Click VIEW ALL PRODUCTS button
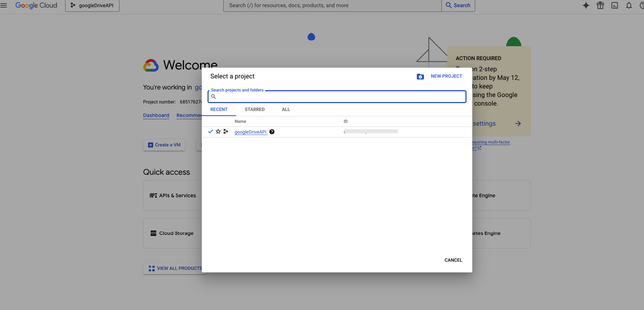The height and width of the screenshot is (310, 644). 175,268
